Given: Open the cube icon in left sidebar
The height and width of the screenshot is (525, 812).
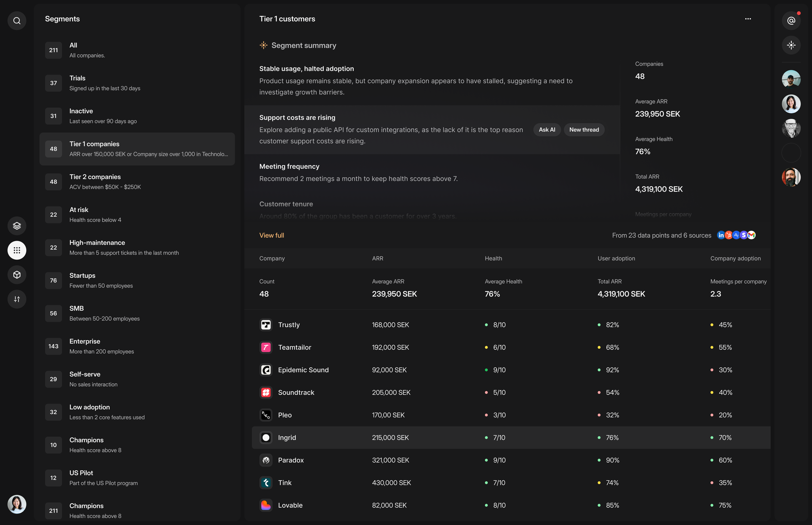Looking at the screenshot, I should point(17,275).
